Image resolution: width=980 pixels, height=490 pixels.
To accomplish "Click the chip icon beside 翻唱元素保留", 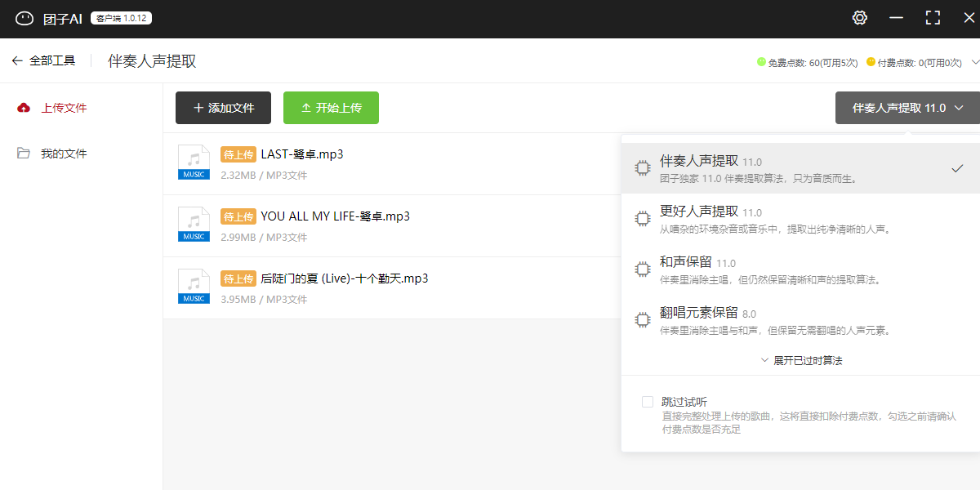I will coord(643,320).
